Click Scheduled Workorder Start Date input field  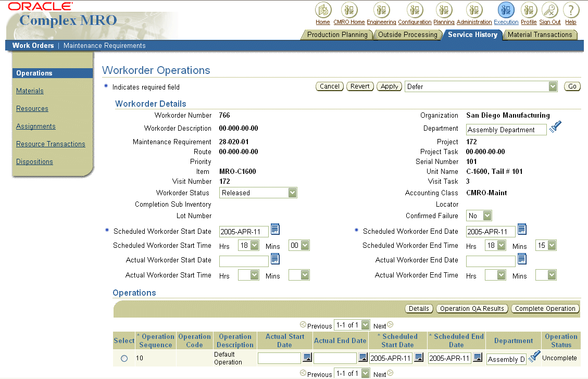244,232
